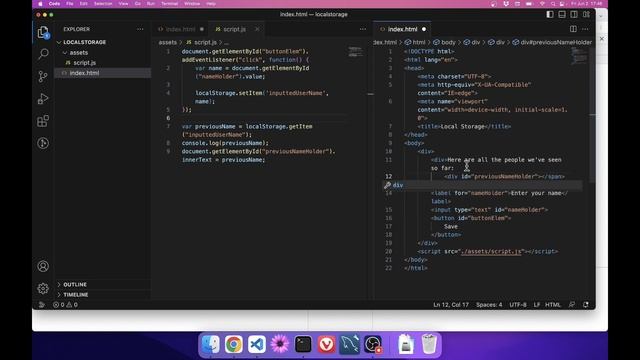Viewport: 640px width, 360px height.
Task: Open the Wi-Fi menu bar icon
Action: tap(542, 4)
